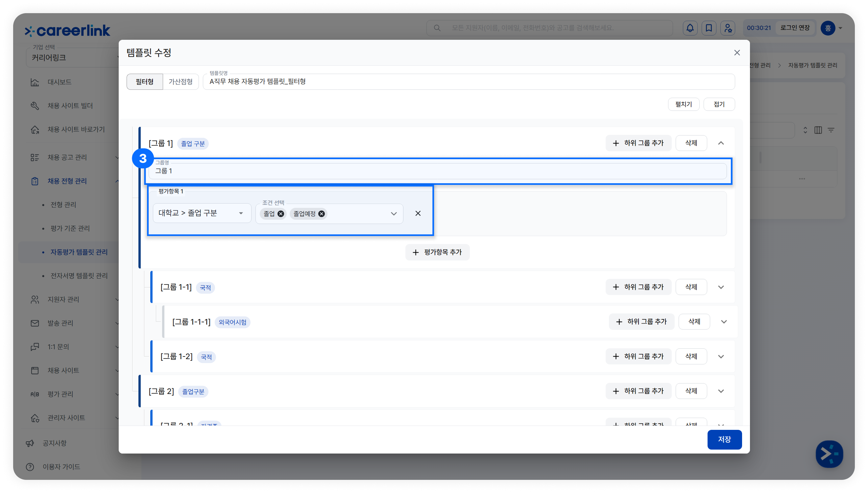
Task: Delete 그룹 1 with 삭제 button
Action: (x=691, y=143)
